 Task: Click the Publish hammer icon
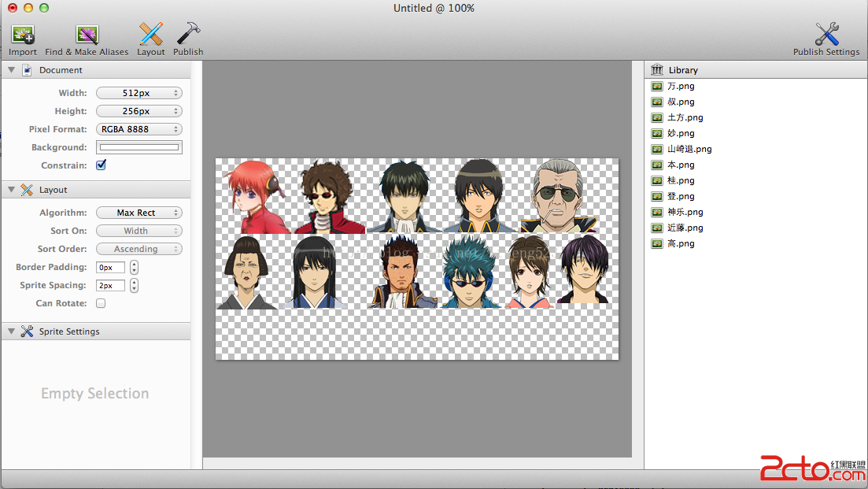188,33
